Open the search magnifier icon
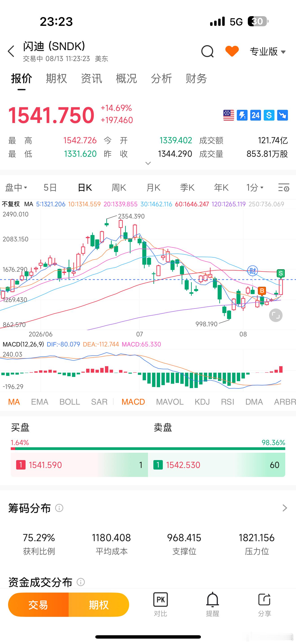Viewport: 296px width, 644px height. pos(207,51)
